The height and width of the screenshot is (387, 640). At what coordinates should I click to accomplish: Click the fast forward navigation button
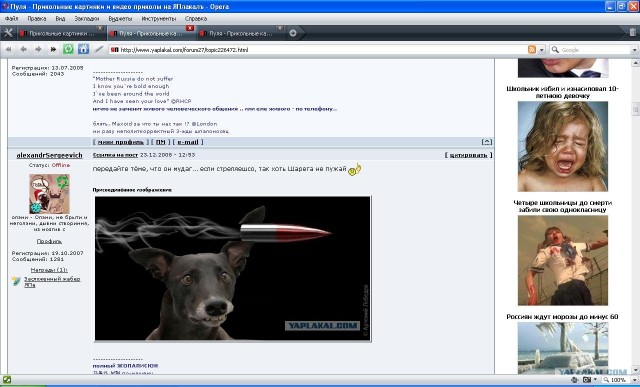(53, 49)
